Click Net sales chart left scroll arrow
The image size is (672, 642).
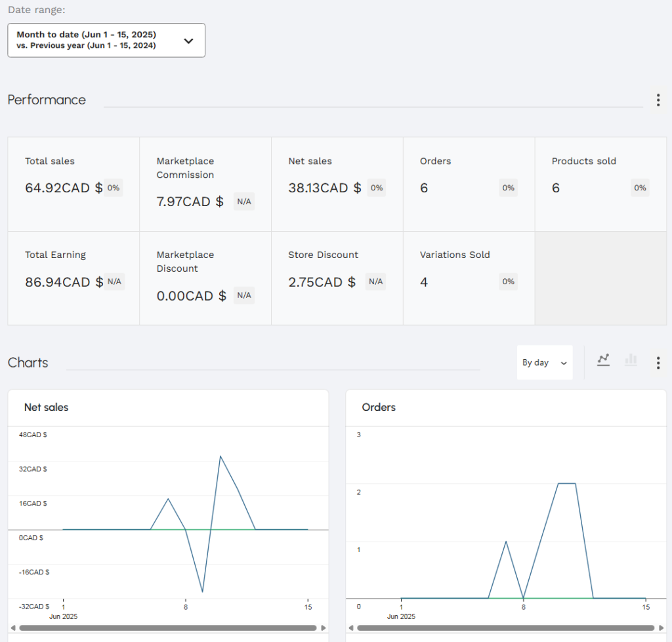click(x=12, y=628)
